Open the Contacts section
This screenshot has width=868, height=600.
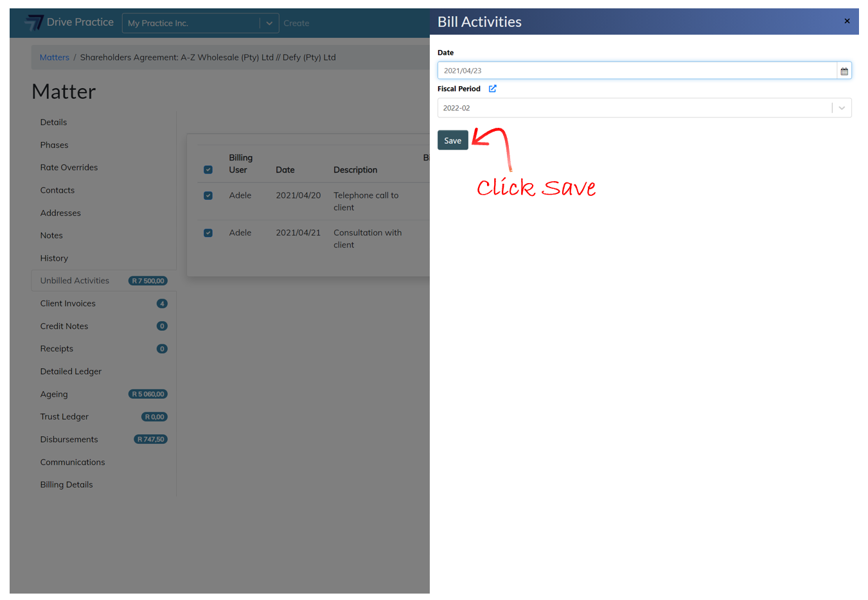[57, 190]
